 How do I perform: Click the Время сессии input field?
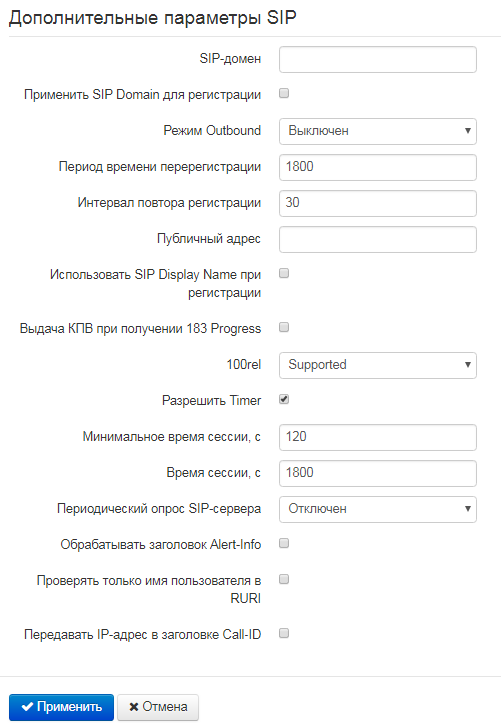coord(378,473)
